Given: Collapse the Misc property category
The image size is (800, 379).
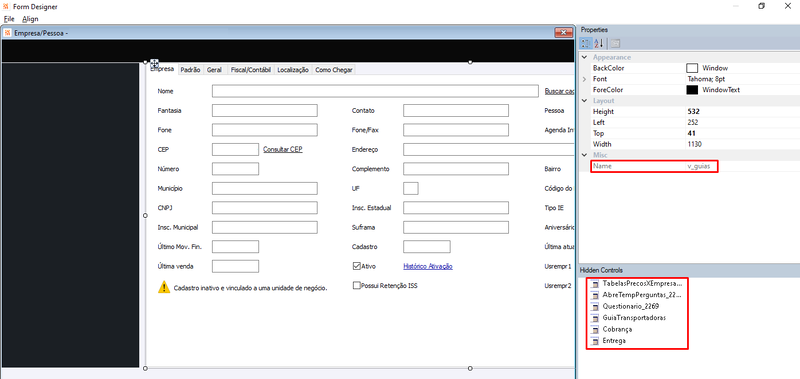Looking at the screenshot, I should [x=584, y=155].
